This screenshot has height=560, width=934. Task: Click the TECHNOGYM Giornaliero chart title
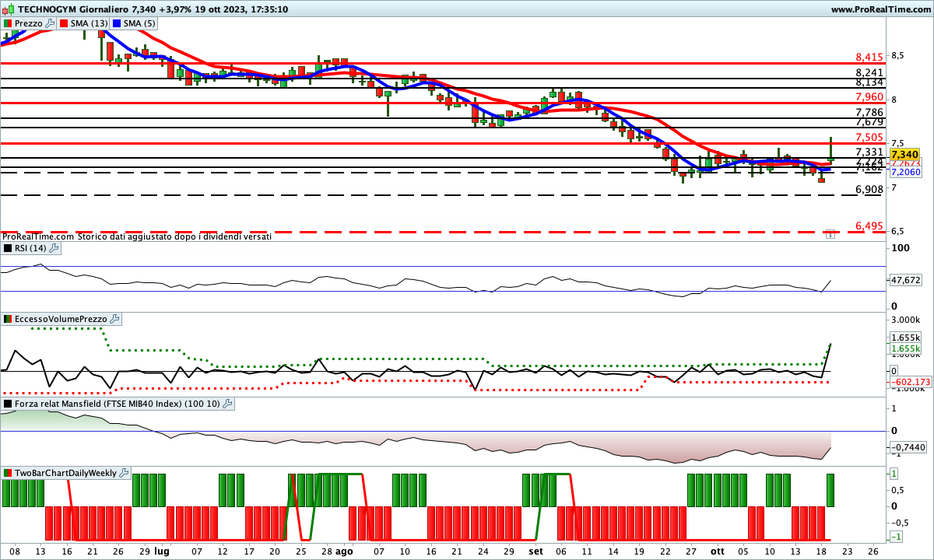[x=72, y=9]
